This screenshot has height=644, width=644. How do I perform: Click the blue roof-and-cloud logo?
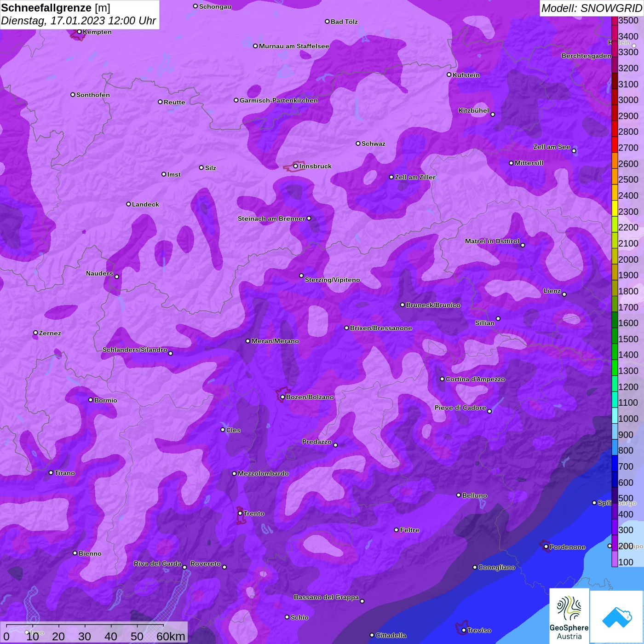(617, 616)
